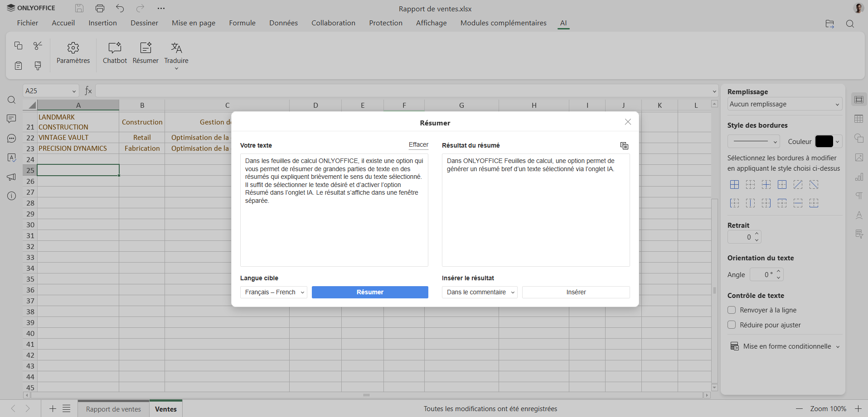Viewport: 868px width, 417px height.
Task: Select cell A22 VINTAGE VAULT
Action: [x=78, y=138]
